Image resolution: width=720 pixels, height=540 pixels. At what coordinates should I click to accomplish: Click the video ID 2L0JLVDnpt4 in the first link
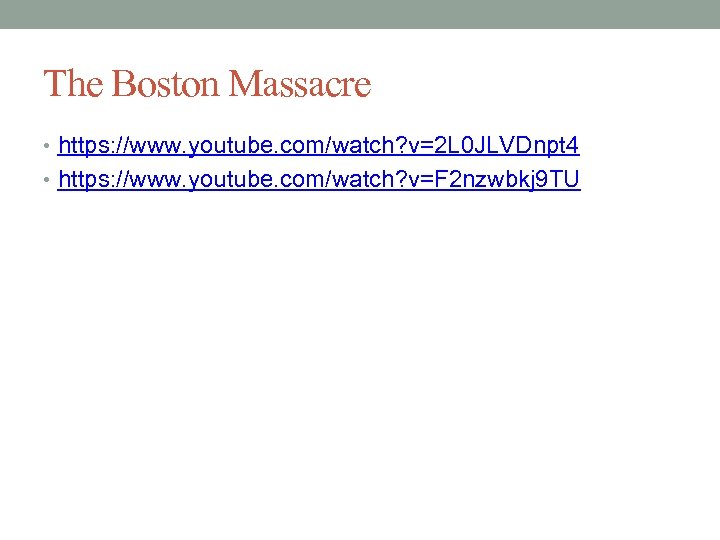pos(506,146)
